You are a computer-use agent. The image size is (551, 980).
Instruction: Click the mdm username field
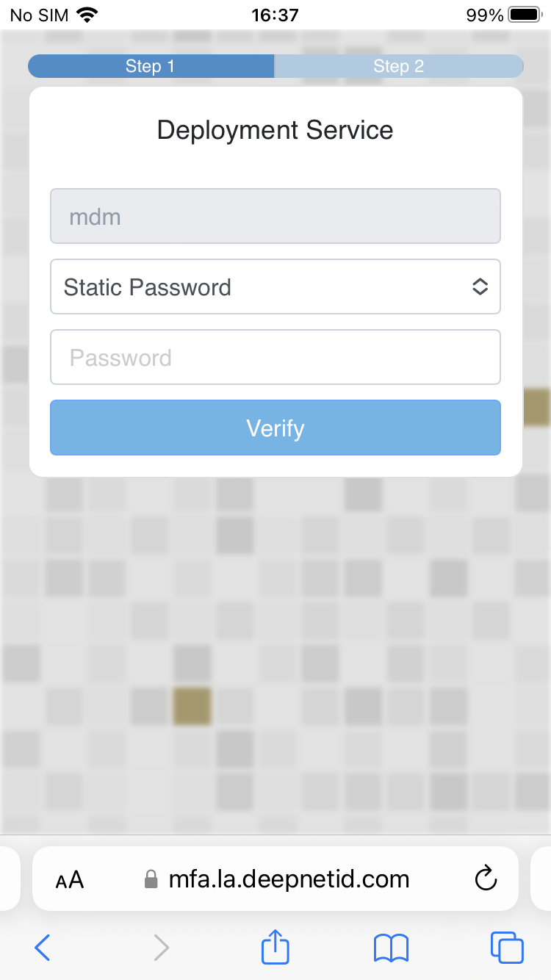coord(275,216)
